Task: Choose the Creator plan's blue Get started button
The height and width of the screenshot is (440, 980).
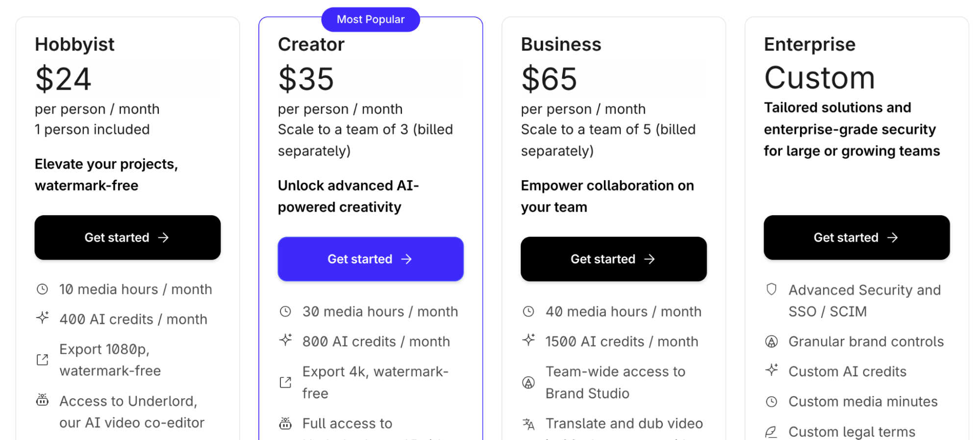Action: click(371, 259)
